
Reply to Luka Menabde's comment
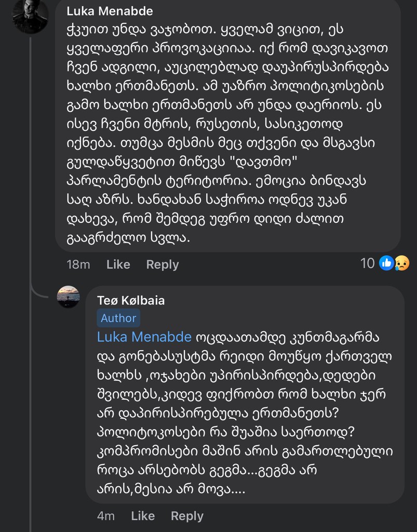[x=162, y=264]
